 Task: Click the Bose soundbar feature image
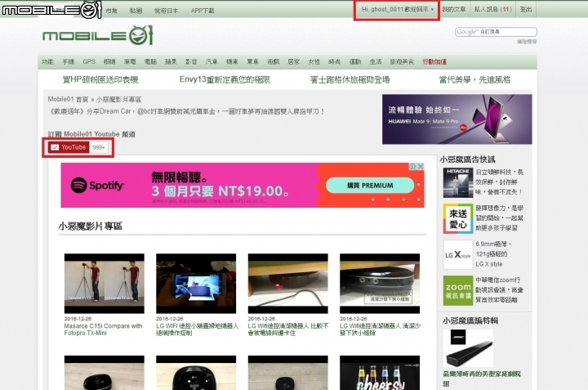tap(468, 348)
